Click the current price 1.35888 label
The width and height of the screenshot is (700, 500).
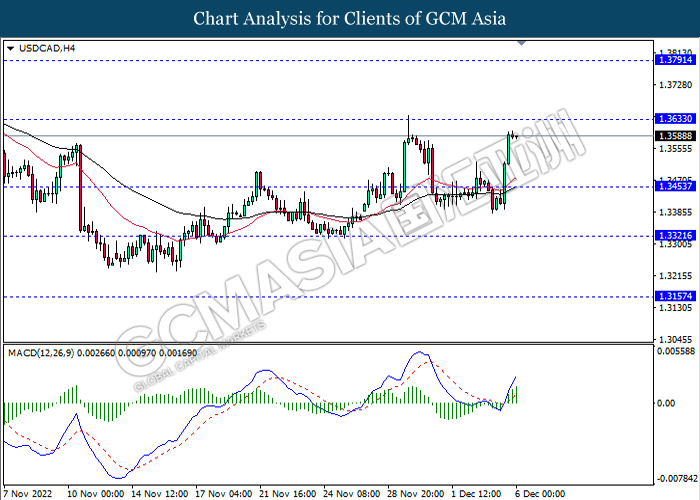pyautogui.click(x=675, y=136)
